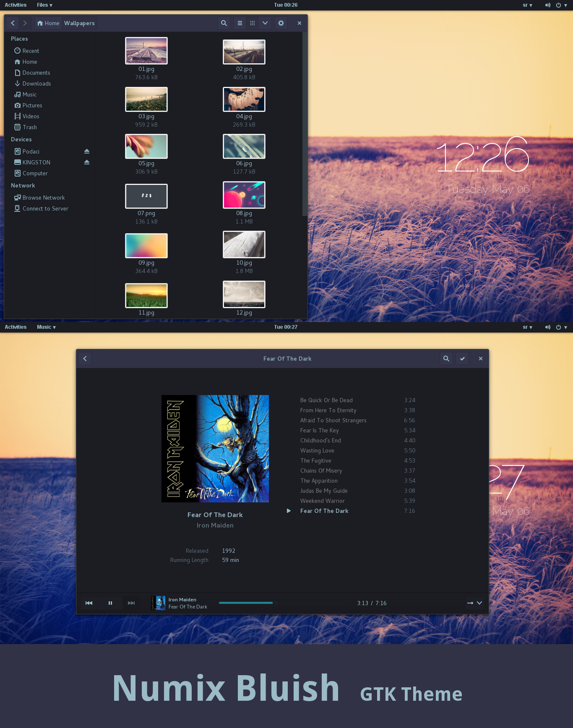The height and width of the screenshot is (728, 573).
Task: Skip to next track in Music
Action: tap(131, 603)
